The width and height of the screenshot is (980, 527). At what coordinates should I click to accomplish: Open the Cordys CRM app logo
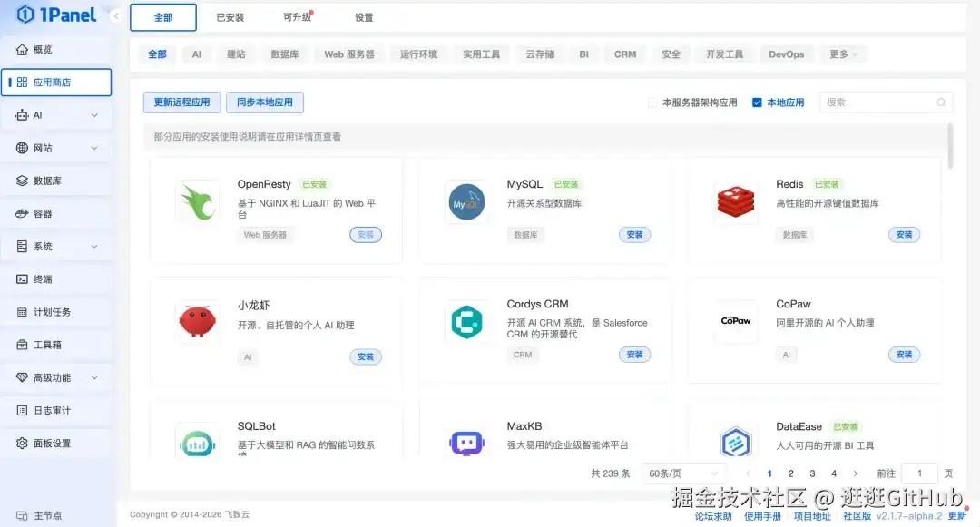467,322
